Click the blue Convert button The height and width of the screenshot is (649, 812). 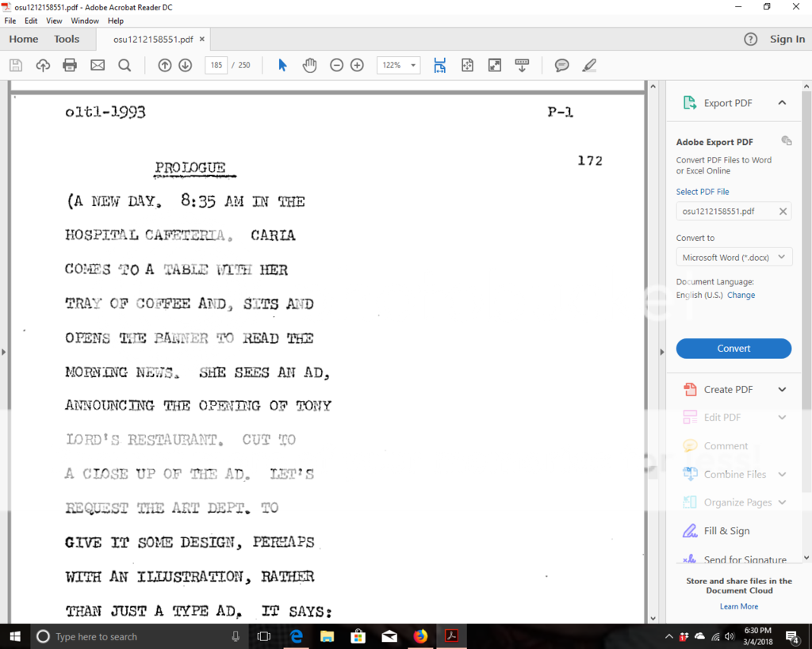tap(733, 349)
